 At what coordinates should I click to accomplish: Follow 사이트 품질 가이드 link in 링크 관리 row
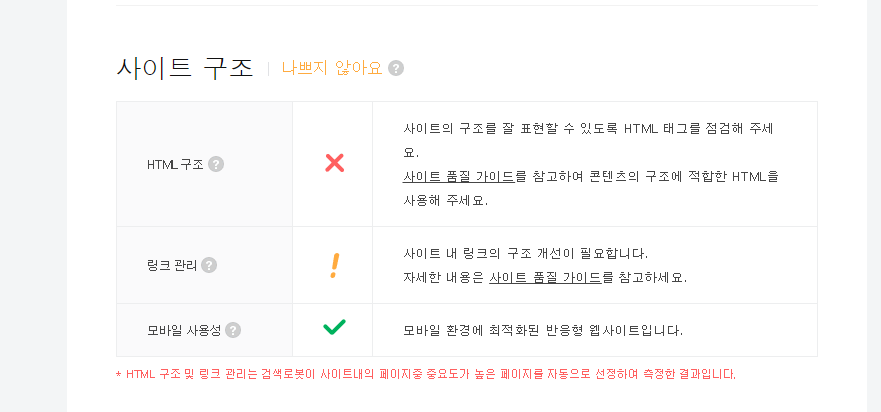click(x=545, y=278)
